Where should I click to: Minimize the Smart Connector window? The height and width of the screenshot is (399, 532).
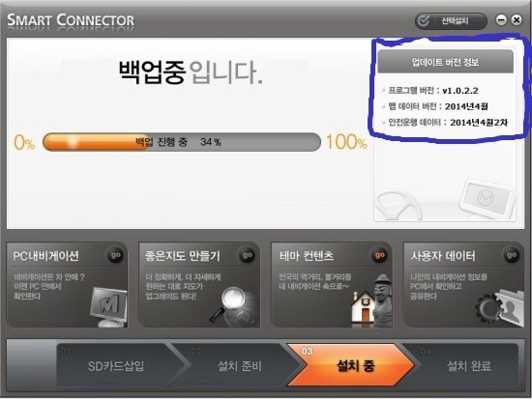pyautogui.click(x=501, y=20)
